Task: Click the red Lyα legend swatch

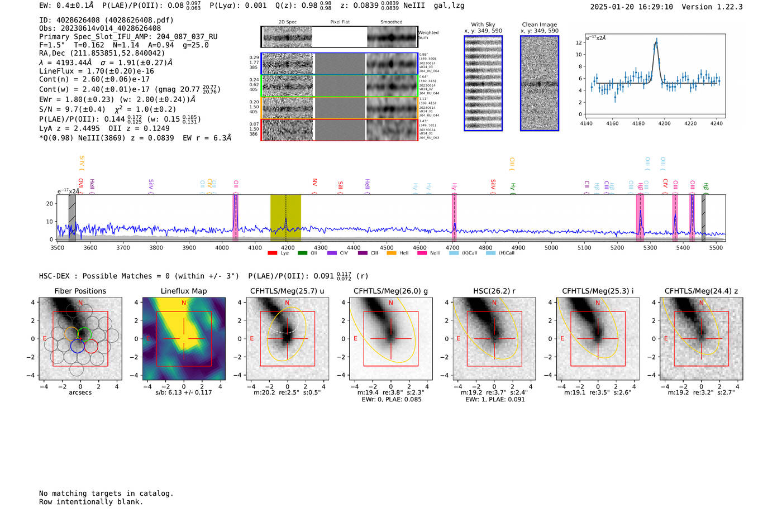Action: click(x=273, y=253)
